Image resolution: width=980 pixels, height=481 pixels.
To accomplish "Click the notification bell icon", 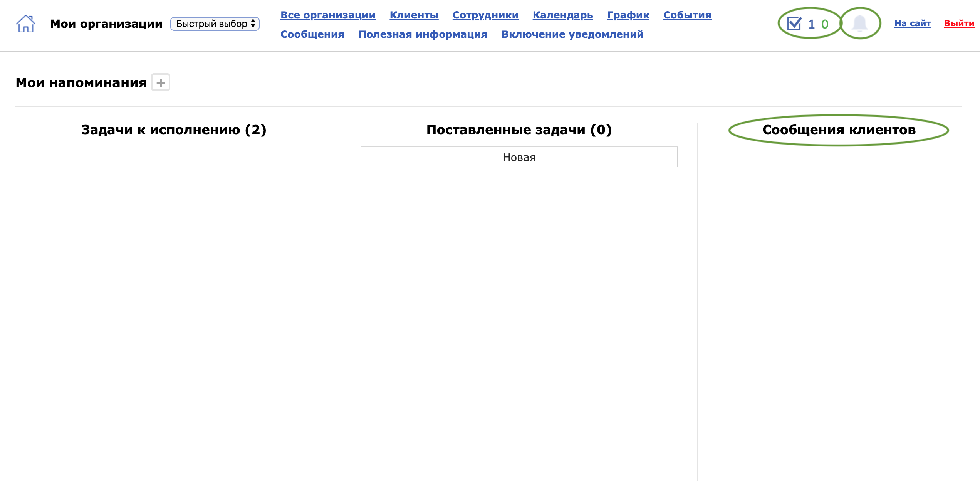I will (x=860, y=24).
